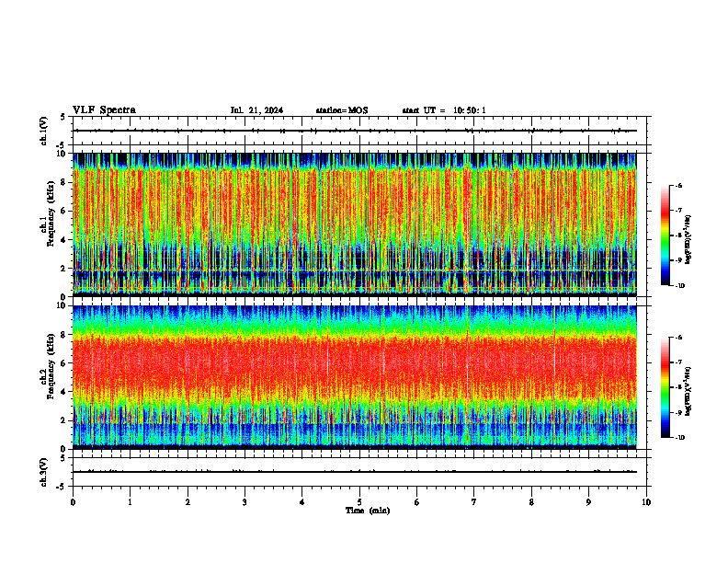Click the ch.2 spectrogram red band at 6 kHz
The height and width of the screenshot is (563, 728).
coord(355,362)
